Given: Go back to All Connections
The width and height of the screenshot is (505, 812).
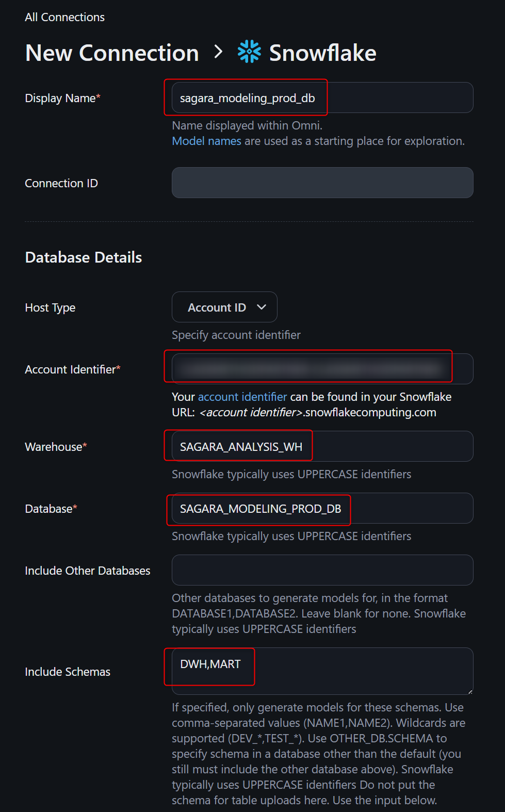Looking at the screenshot, I should [64, 17].
